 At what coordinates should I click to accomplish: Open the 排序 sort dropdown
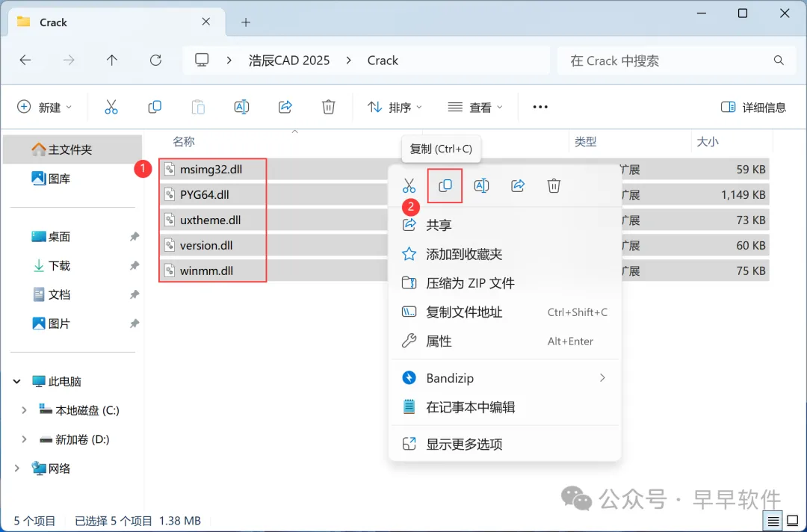coord(395,107)
